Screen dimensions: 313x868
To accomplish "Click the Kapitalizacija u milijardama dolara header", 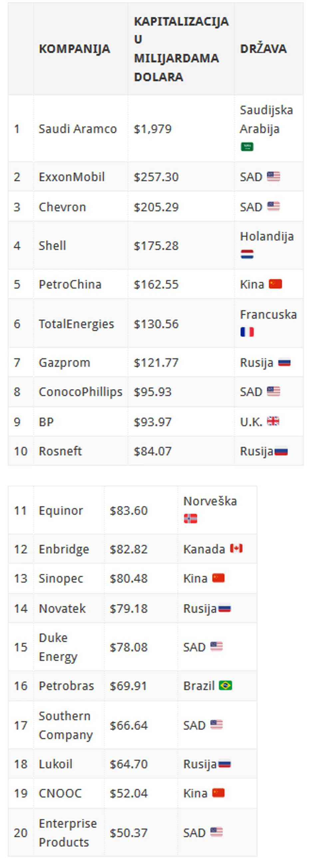I will (x=181, y=49).
